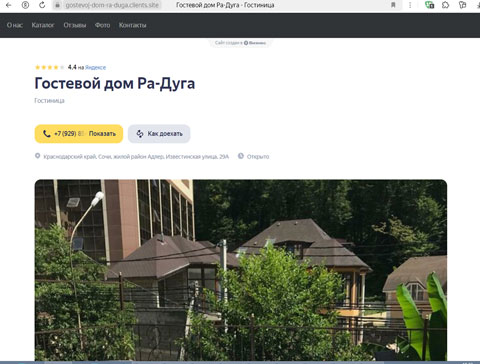Click the green shield extension icon
This screenshot has width=480, height=364.
point(429,5)
